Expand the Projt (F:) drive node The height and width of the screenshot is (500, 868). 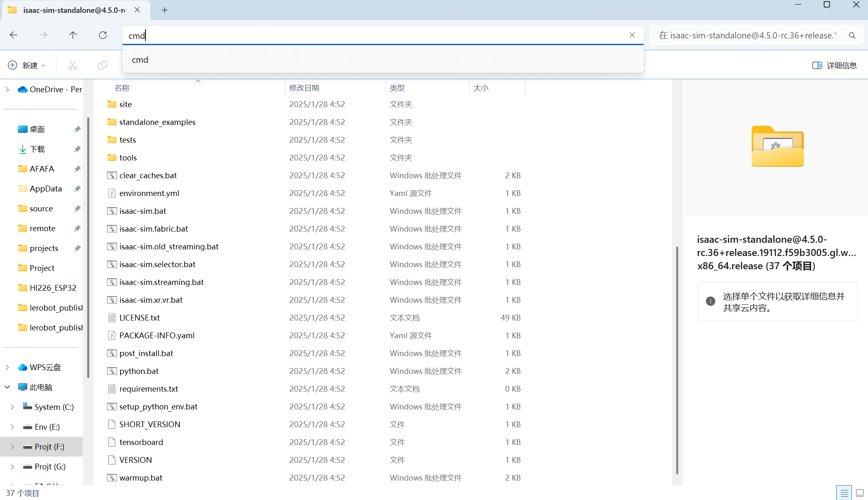pos(12,447)
